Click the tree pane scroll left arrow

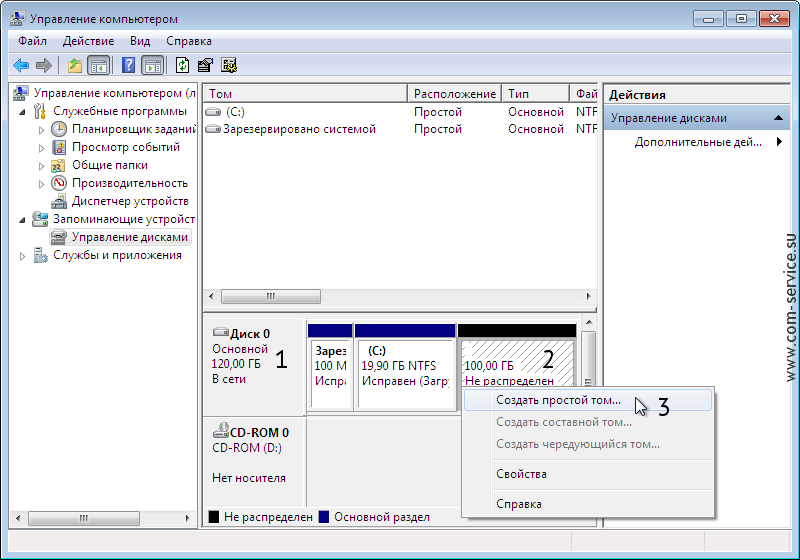tap(18, 518)
